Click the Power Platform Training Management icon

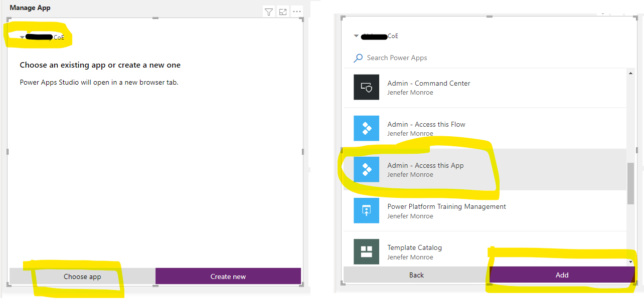pyautogui.click(x=366, y=210)
